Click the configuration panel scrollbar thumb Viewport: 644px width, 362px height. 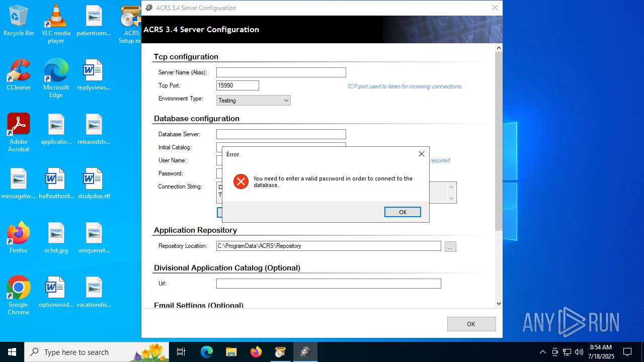pyautogui.click(x=499, y=141)
